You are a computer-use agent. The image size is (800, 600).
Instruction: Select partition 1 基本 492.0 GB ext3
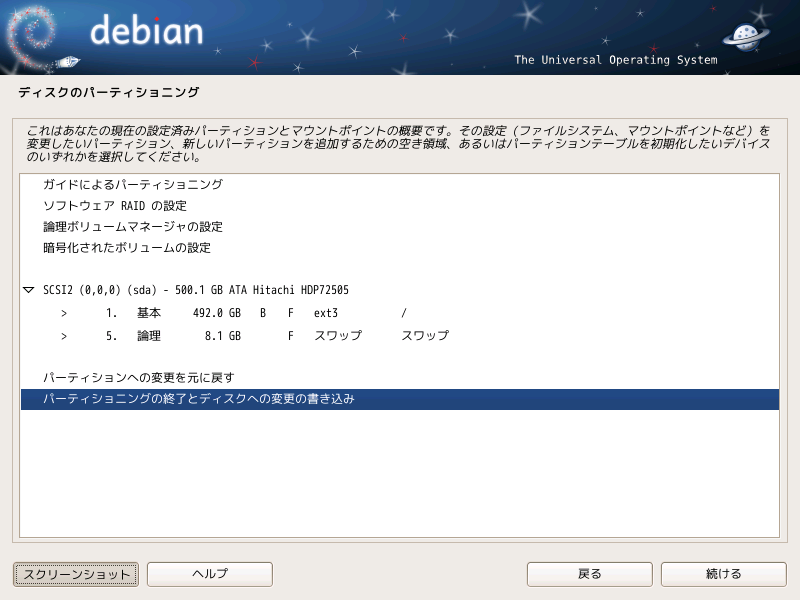pyautogui.click(x=399, y=313)
